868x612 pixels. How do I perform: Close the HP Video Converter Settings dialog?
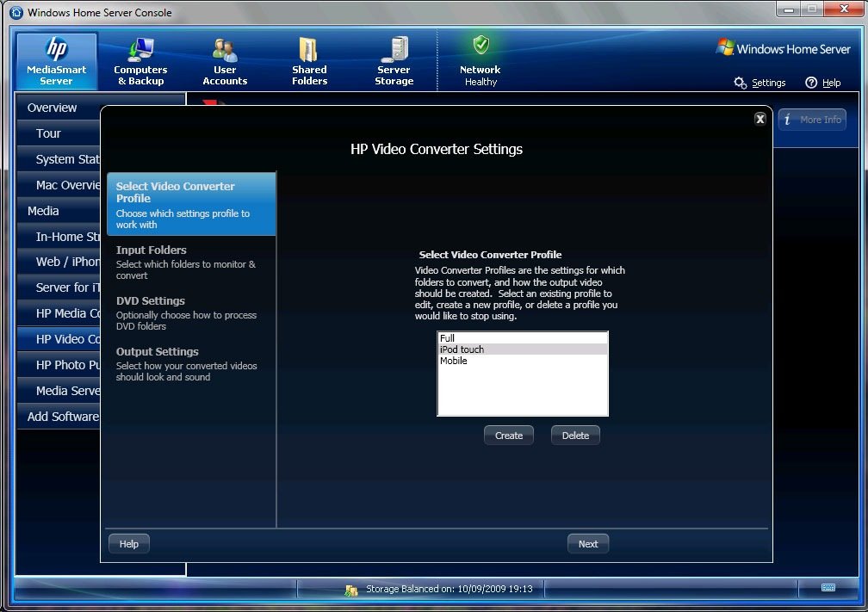(760, 119)
